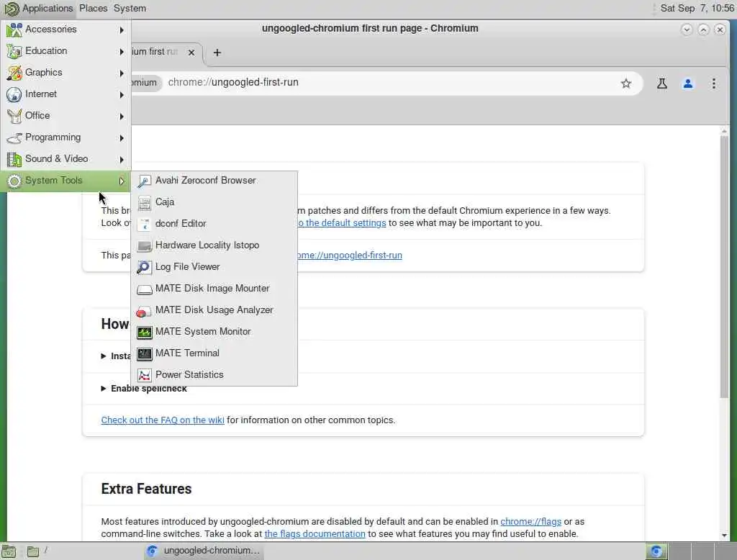Open dconf Editor from the submenu
Viewport: 737px width, 560px height.
[214, 224]
